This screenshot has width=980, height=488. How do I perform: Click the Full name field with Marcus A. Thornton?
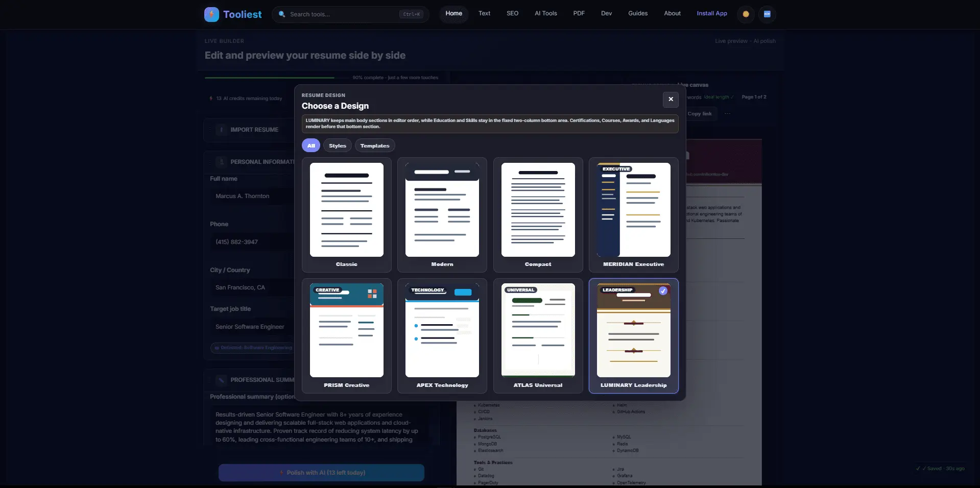click(x=252, y=196)
